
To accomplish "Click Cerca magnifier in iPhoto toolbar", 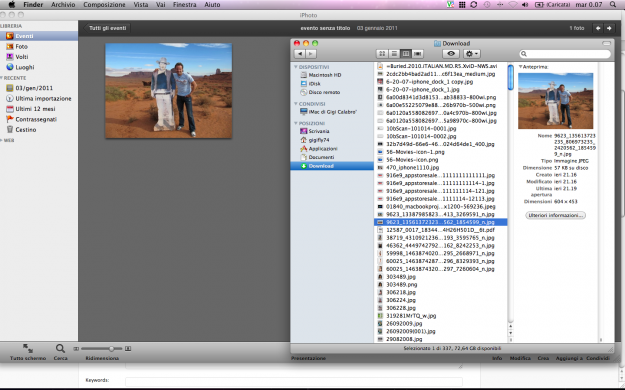I will 60,349.
